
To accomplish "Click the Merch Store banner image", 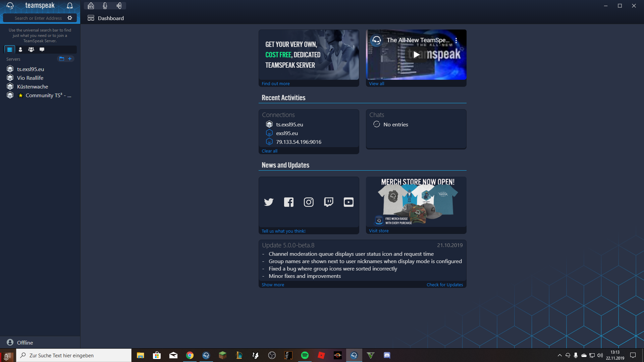I will [416, 202].
